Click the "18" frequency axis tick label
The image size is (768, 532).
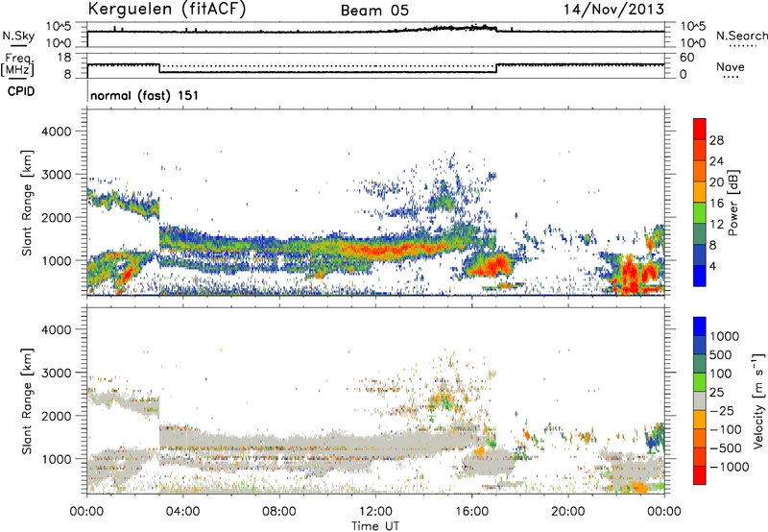pyautogui.click(x=64, y=58)
